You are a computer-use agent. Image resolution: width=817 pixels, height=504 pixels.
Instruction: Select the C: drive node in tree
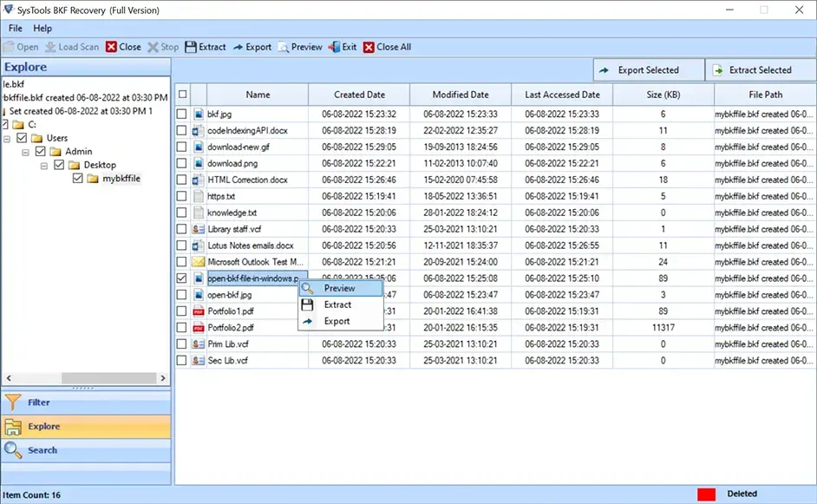tap(32, 125)
